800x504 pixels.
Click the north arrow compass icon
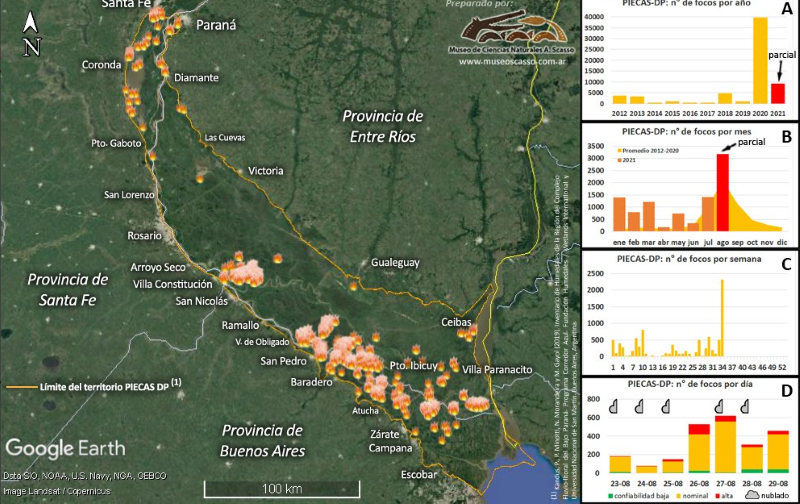(32, 31)
